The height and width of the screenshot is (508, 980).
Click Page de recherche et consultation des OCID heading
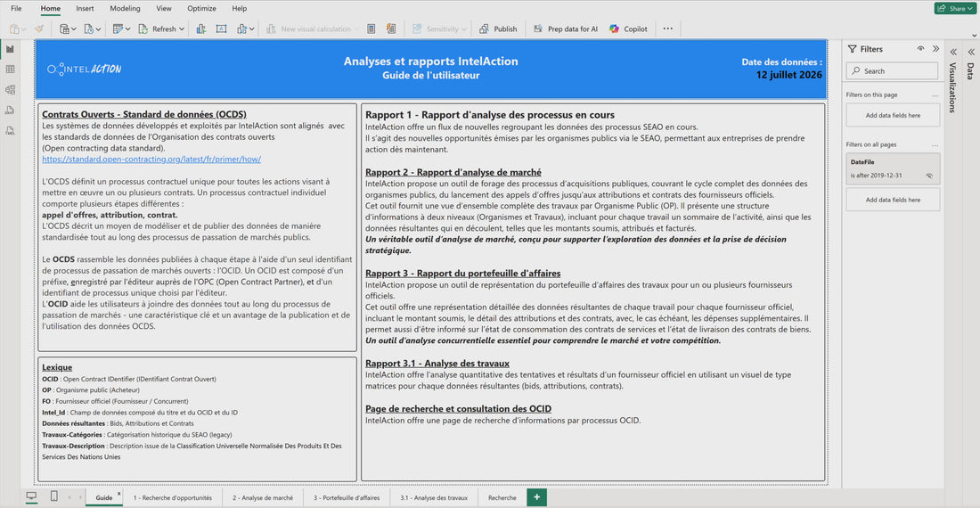pos(458,409)
